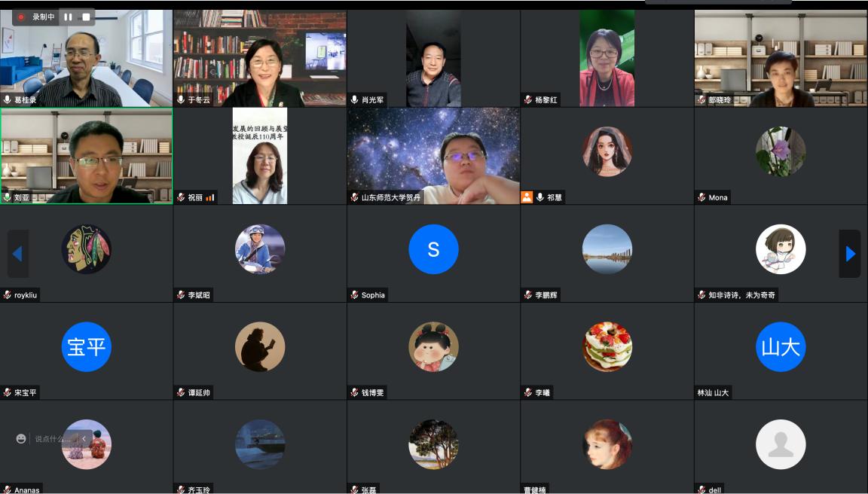Click the 于冬云 name label

coord(199,100)
